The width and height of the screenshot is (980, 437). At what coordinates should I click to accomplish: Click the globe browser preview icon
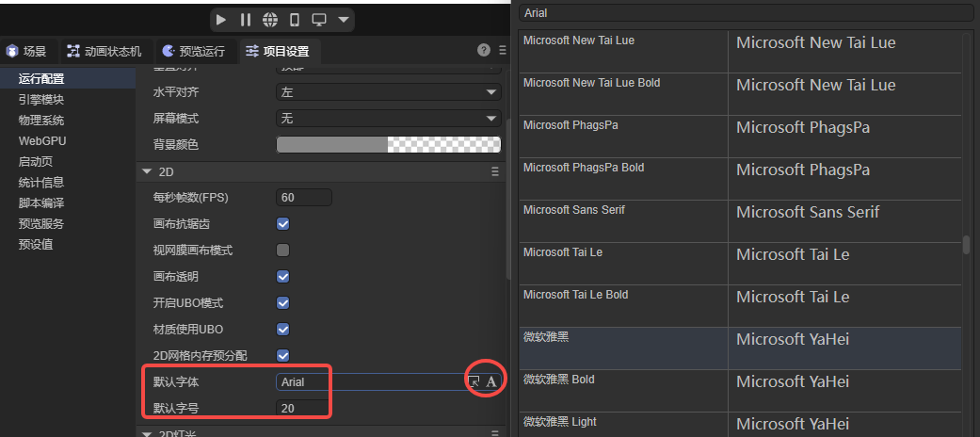pyautogui.click(x=270, y=19)
